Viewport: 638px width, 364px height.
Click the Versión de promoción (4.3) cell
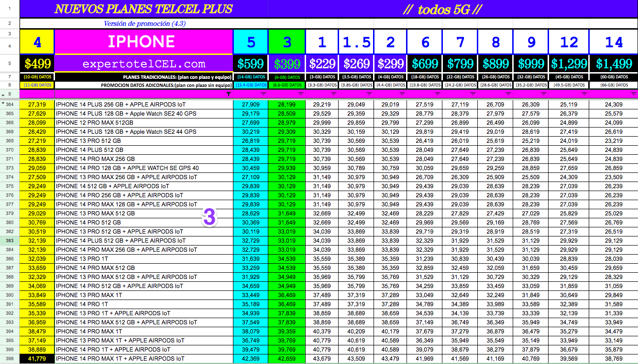click(144, 23)
